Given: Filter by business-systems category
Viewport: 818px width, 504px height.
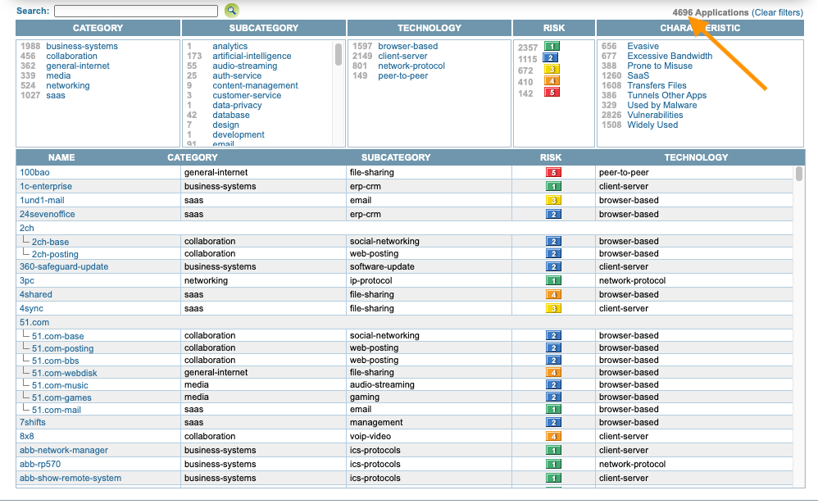Looking at the screenshot, I should (82, 46).
